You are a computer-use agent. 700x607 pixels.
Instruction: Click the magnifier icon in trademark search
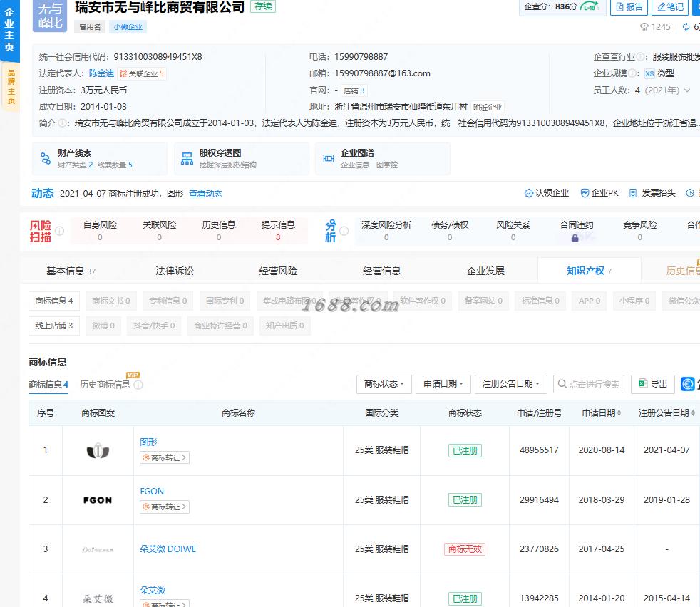[562, 384]
